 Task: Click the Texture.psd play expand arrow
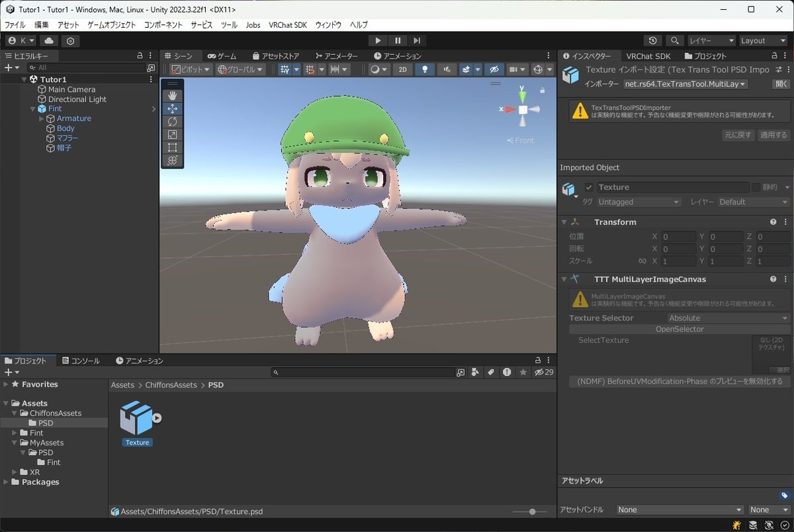pos(157,418)
